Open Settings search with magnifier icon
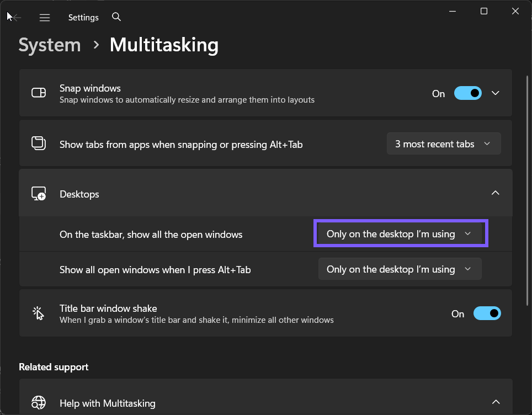The height and width of the screenshot is (415, 532). 116,17
